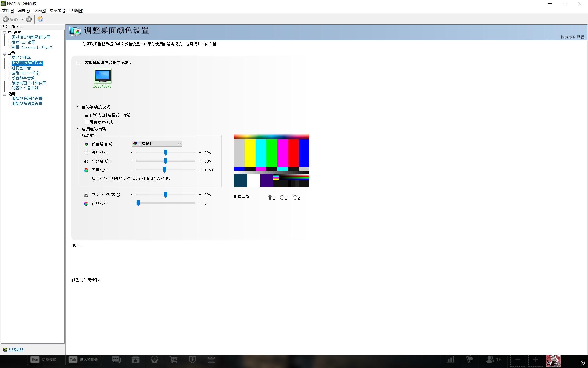Image resolution: width=588 pixels, height=368 pixels.
Task: Click Esc 切换模式 button in game bar
Action: coord(43,360)
